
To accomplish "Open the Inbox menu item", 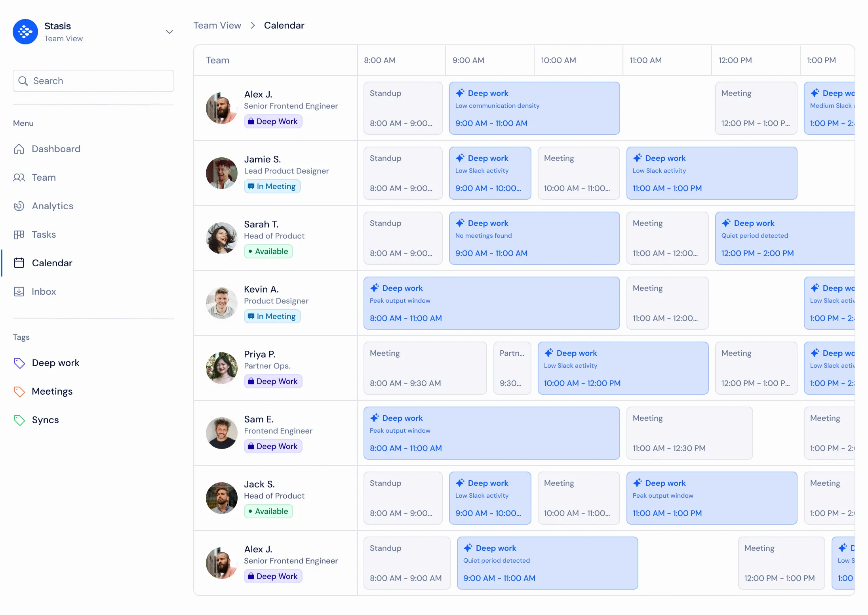I will [x=44, y=292].
